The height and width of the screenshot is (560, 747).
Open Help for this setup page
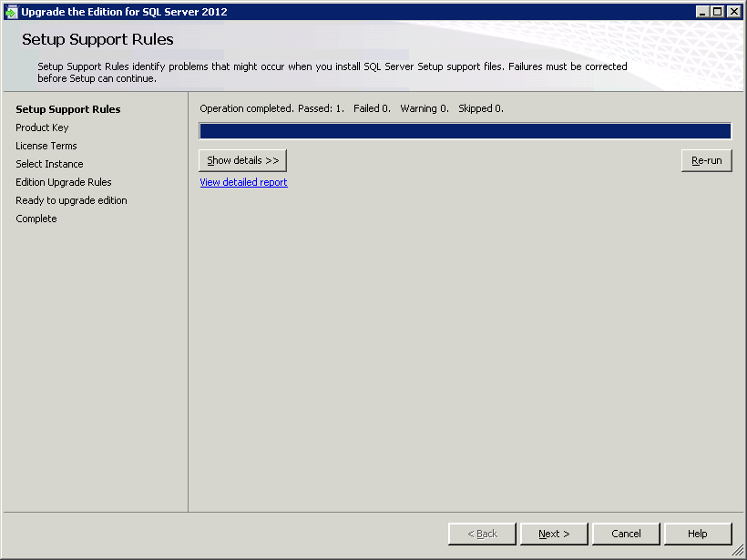coord(698,534)
